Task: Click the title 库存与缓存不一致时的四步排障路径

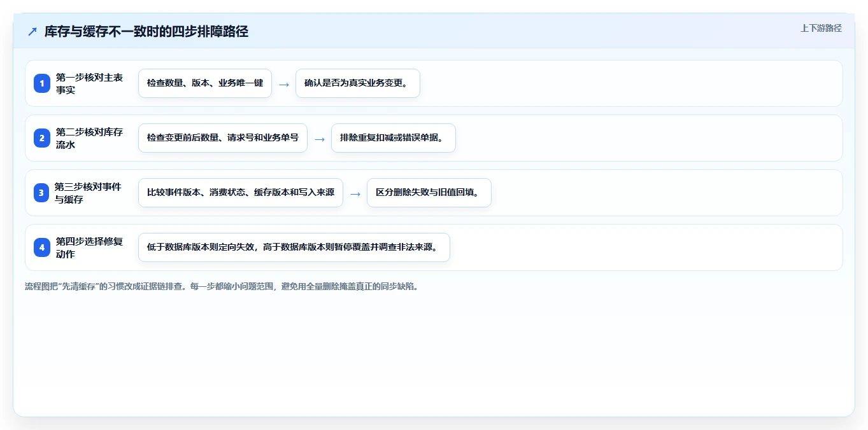Action: click(x=146, y=32)
